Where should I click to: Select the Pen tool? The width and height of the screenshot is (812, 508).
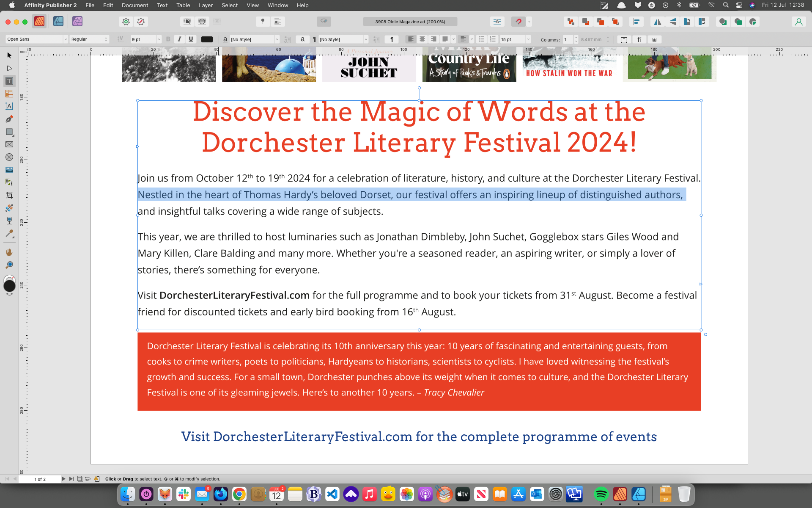pyautogui.click(x=9, y=119)
